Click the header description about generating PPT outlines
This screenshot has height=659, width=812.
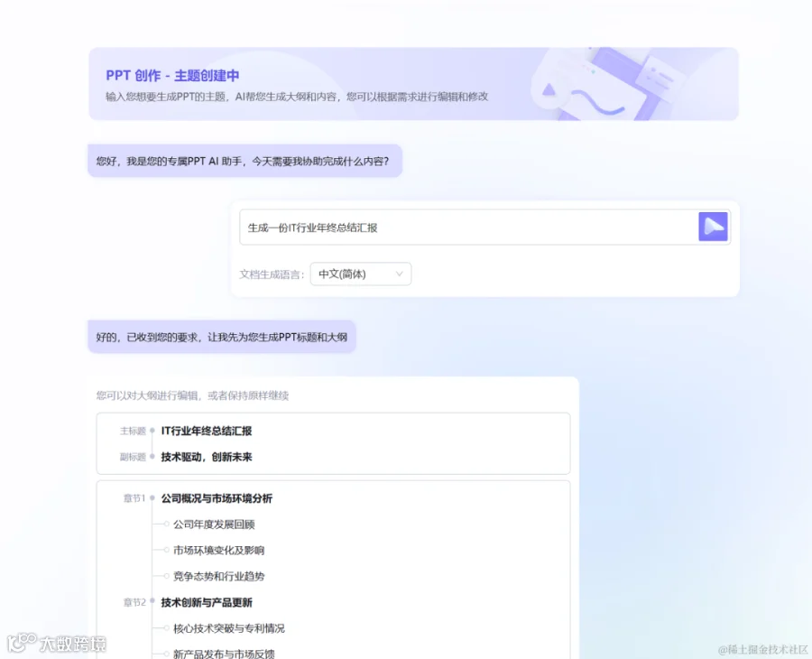[297, 97]
